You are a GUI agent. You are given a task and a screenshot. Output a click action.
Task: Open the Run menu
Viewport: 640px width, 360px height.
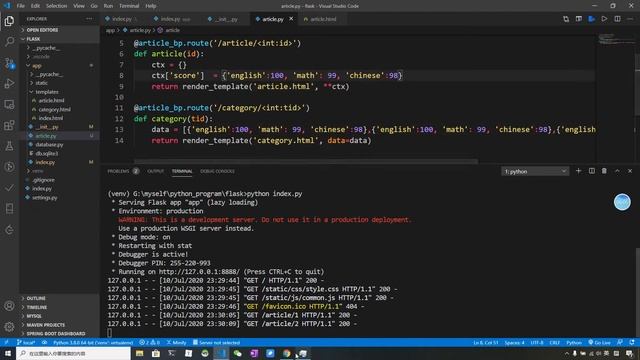point(108,6)
